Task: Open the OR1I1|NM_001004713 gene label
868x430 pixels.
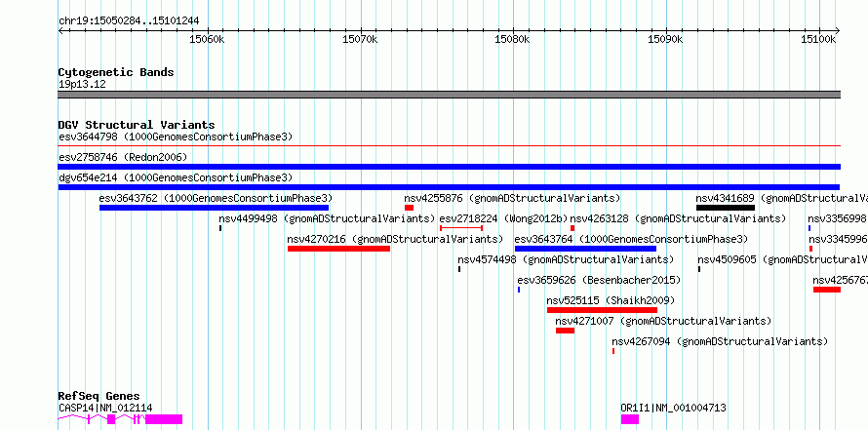Action: (x=674, y=408)
